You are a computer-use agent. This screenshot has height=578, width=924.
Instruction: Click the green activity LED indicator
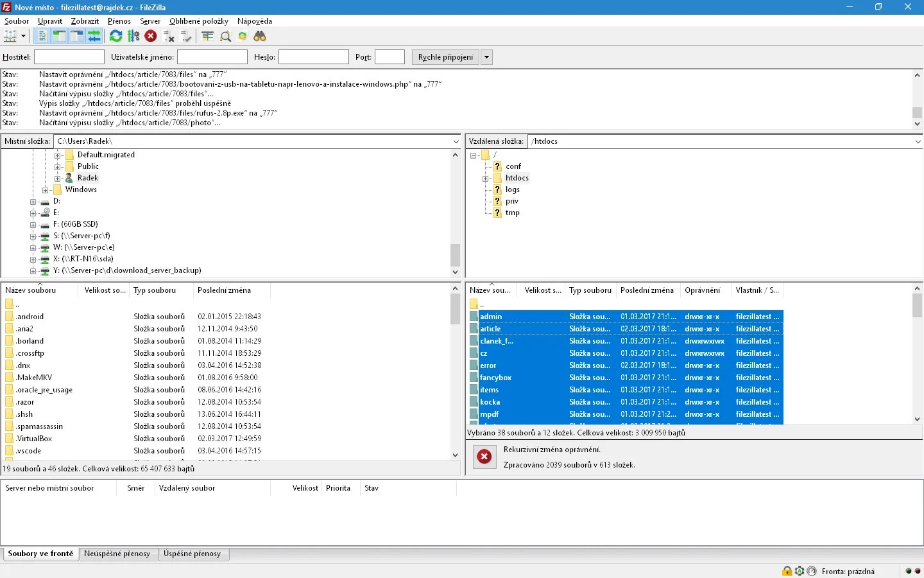click(x=908, y=571)
